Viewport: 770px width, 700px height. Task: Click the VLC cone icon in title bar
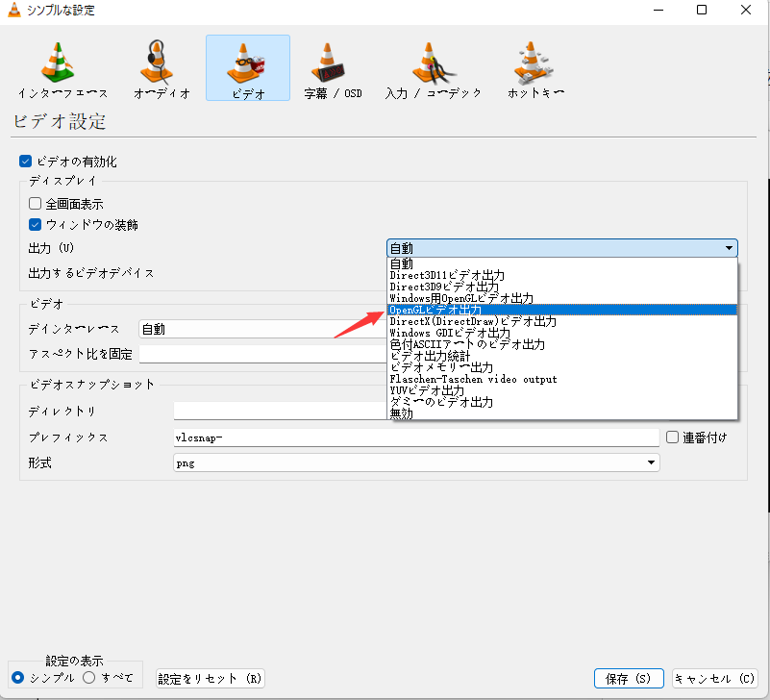(14, 11)
